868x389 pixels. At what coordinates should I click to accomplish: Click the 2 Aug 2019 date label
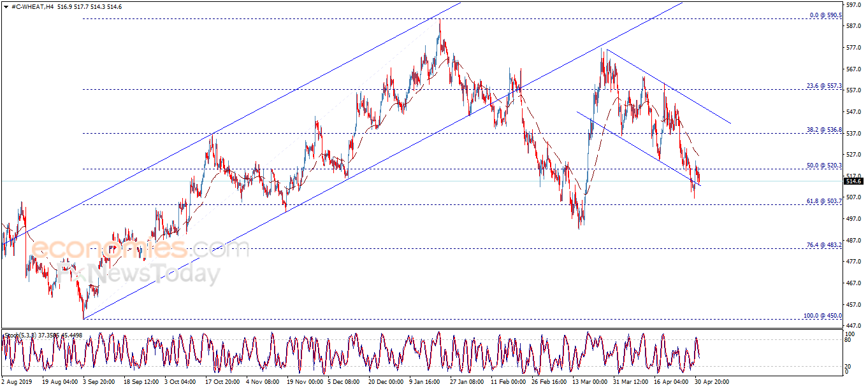[17, 383]
